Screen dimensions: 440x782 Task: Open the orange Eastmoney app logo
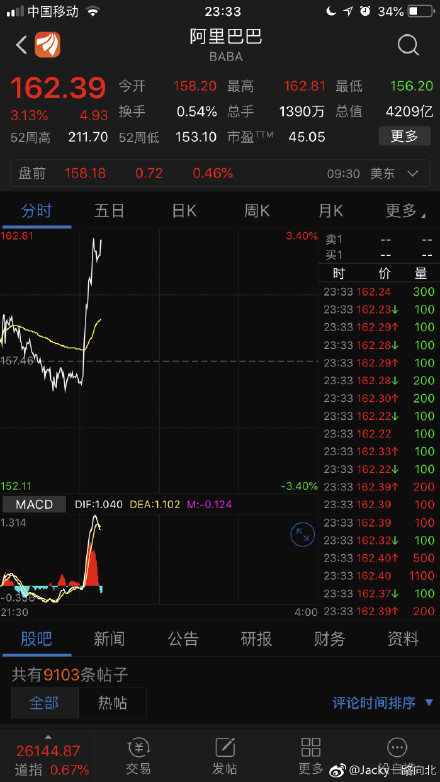pos(47,45)
